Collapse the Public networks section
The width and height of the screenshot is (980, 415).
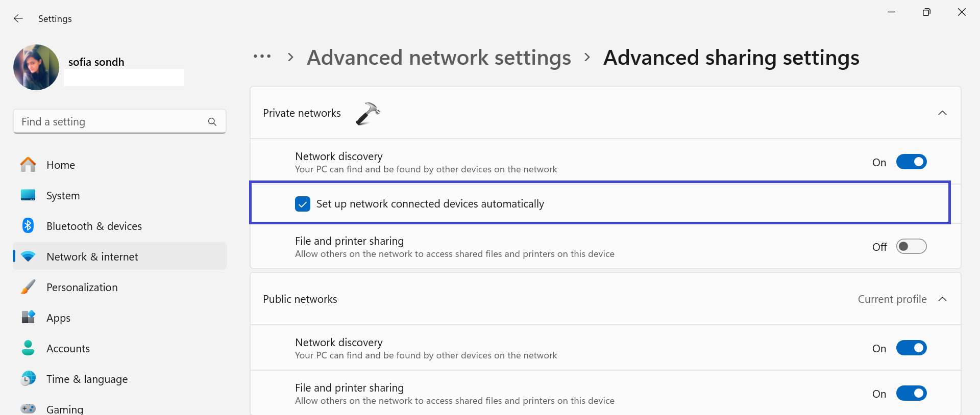942,299
